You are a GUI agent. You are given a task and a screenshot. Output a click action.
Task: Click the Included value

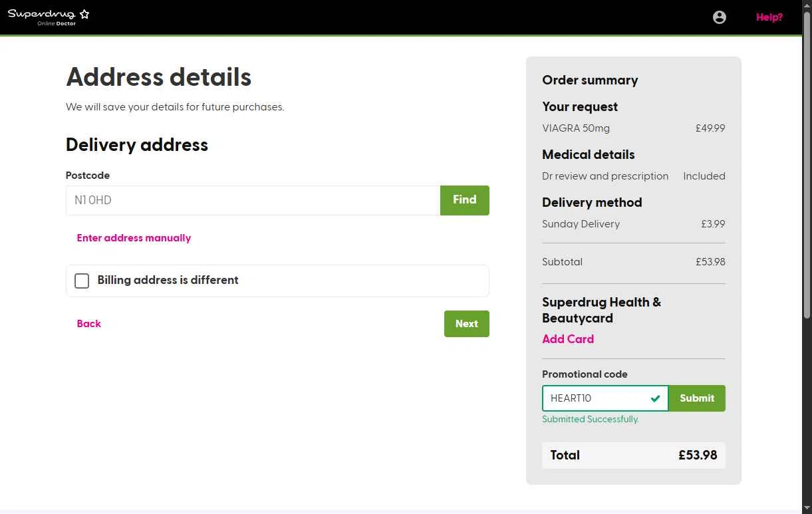pos(704,176)
